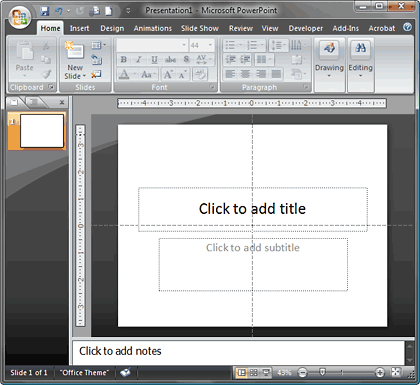Open the Office Button menu
420x385 pixels.
point(20,17)
